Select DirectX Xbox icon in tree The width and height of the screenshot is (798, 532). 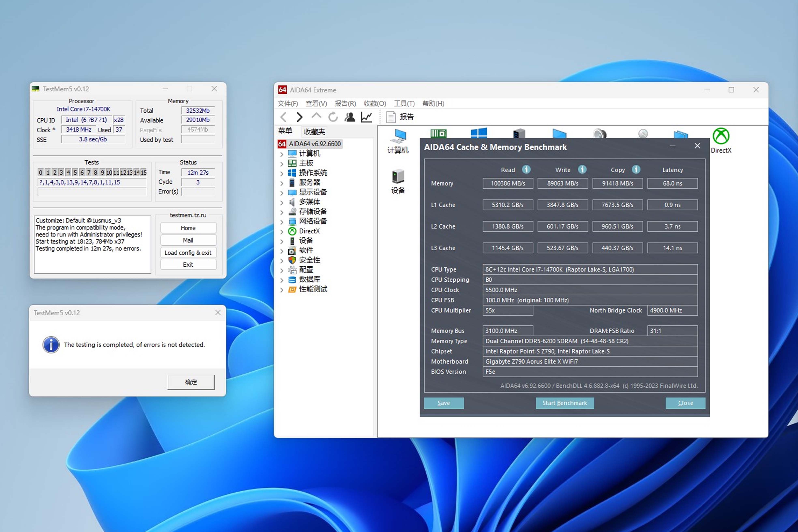click(x=292, y=231)
